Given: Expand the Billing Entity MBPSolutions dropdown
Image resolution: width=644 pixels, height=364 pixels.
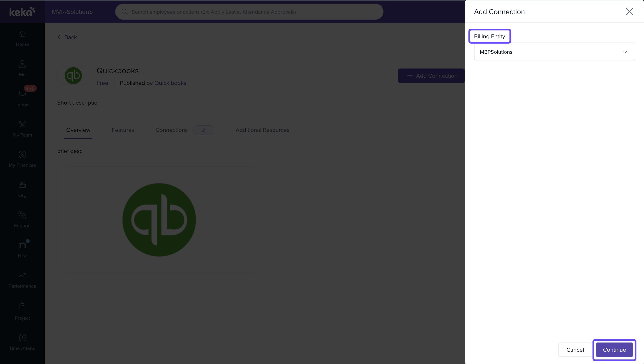Looking at the screenshot, I should coord(554,52).
